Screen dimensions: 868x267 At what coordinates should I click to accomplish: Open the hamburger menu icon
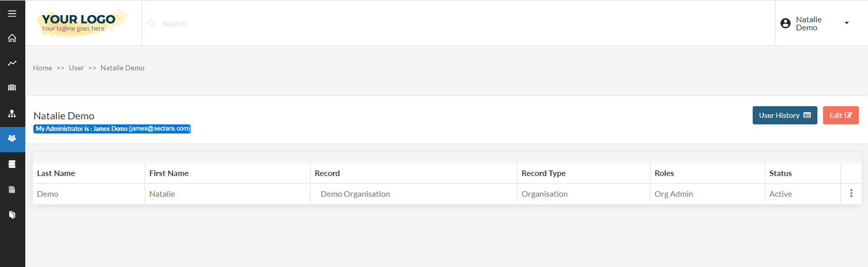click(x=12, y=14)
